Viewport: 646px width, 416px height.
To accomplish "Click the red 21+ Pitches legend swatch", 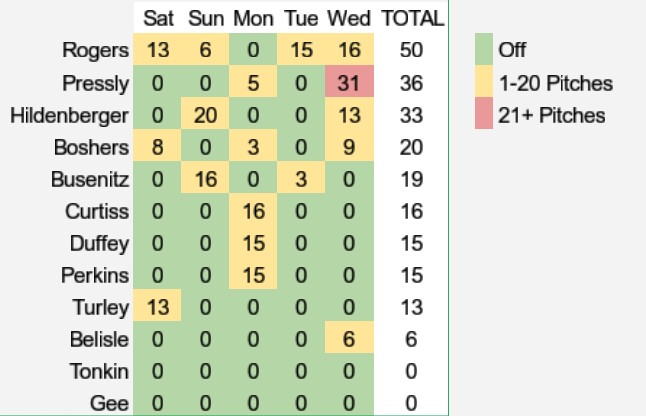I will pos(485,114).
